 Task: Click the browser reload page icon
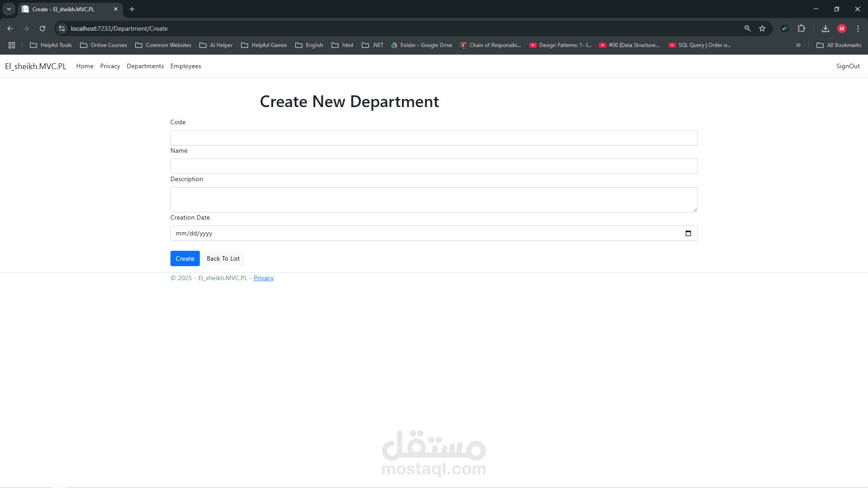click(42, 28)
